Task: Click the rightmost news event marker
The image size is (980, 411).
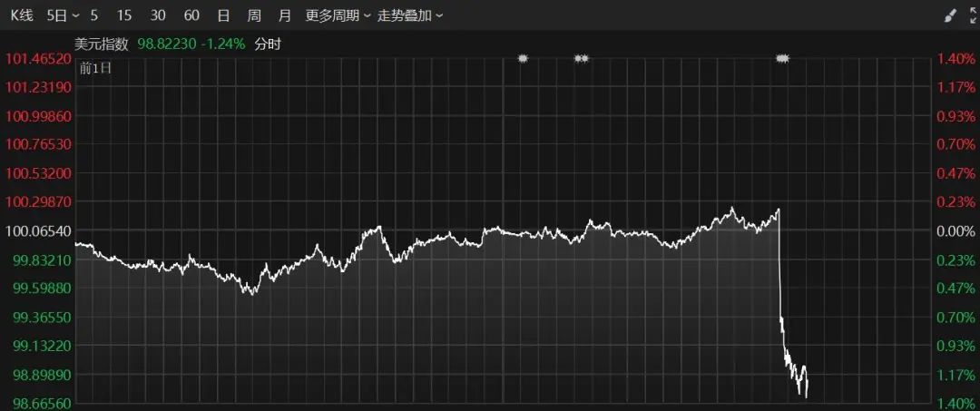Action: click(x=782, y=58)
